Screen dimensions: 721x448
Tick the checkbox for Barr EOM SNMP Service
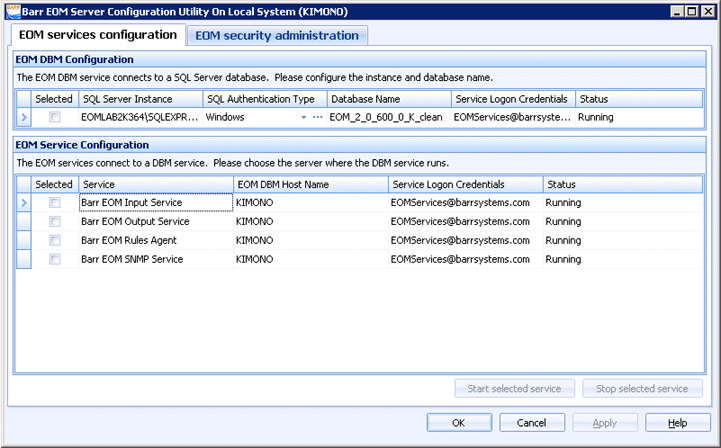coord(55,259)
